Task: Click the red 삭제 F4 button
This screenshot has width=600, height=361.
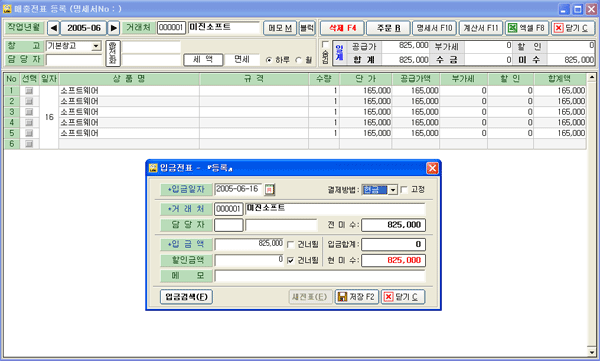Action: pyautogui.click(x=342, y=28)
